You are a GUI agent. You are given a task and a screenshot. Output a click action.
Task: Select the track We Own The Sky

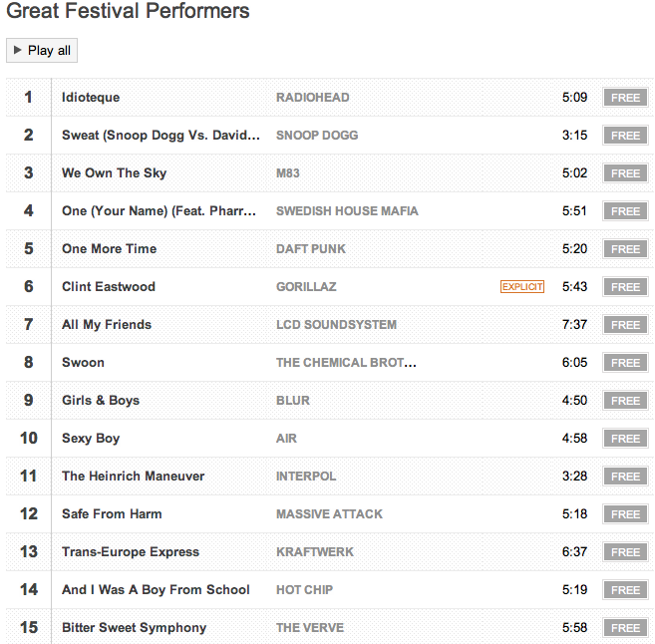(114, 173)
